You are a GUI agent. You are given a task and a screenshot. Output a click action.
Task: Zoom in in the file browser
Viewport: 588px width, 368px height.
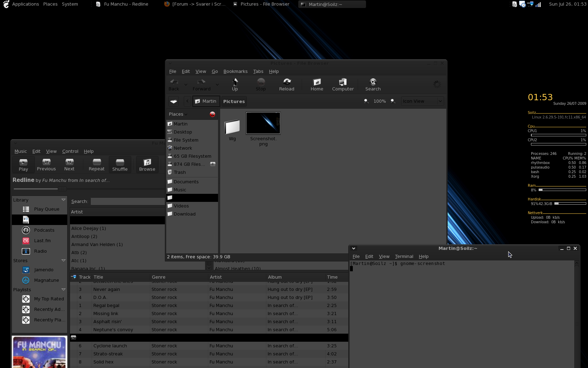(393, 101)
